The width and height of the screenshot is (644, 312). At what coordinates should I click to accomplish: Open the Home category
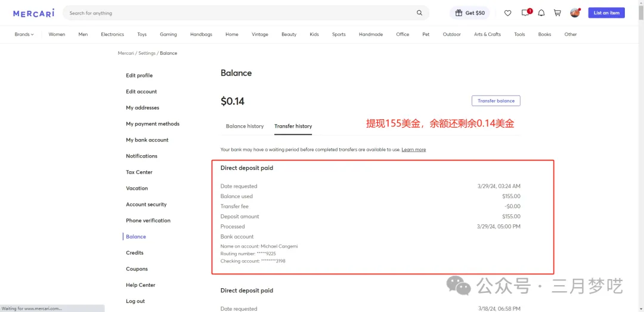pos(232,35)
